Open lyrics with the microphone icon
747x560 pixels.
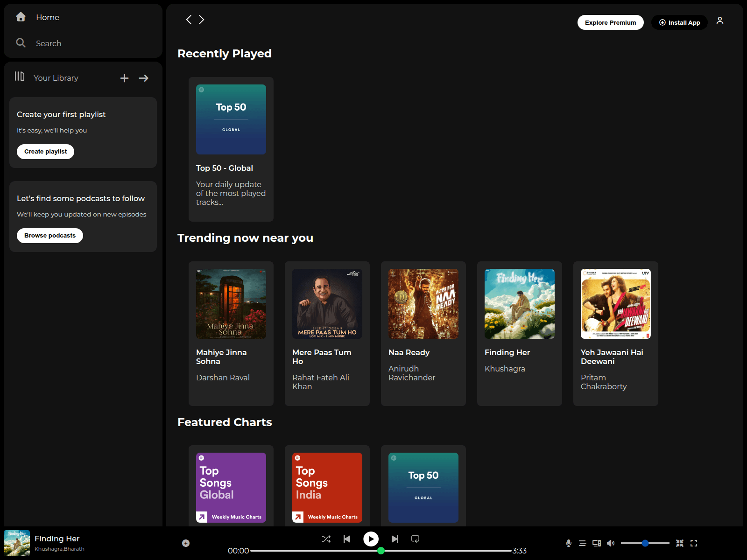569,543
